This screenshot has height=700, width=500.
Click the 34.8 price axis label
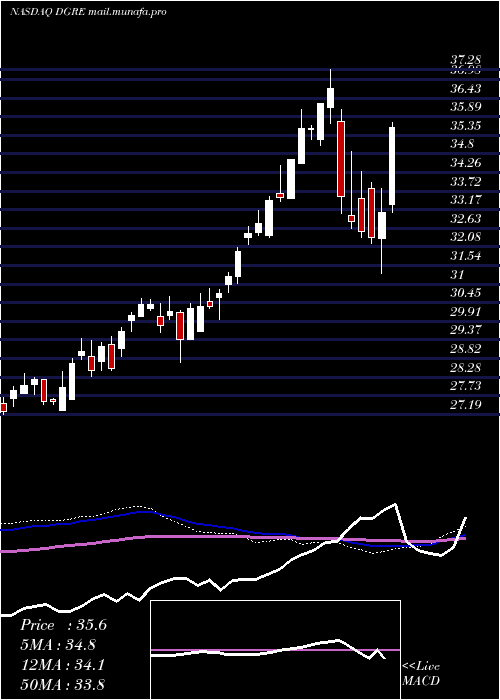(462, 144)
